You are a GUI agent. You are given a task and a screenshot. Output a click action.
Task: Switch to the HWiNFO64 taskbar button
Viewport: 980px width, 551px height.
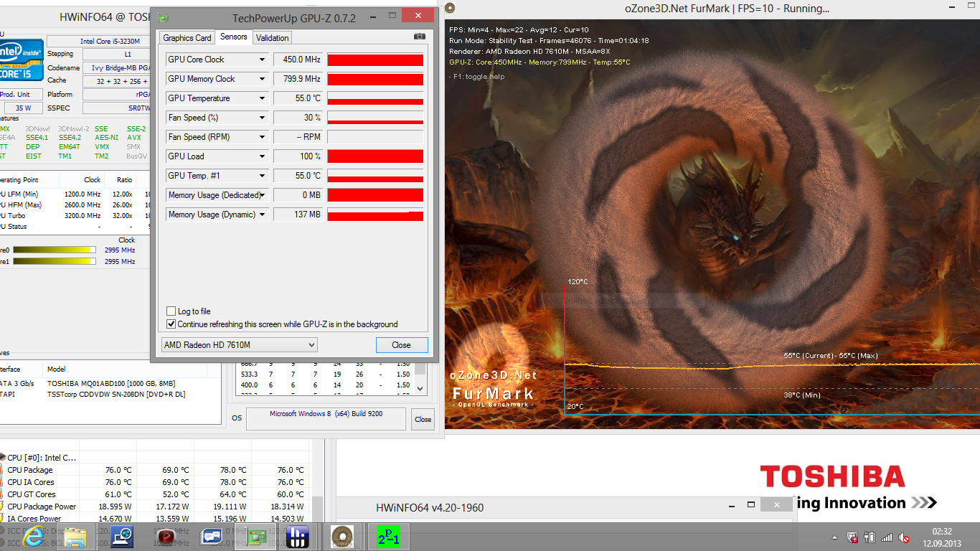tap(297, 537)
